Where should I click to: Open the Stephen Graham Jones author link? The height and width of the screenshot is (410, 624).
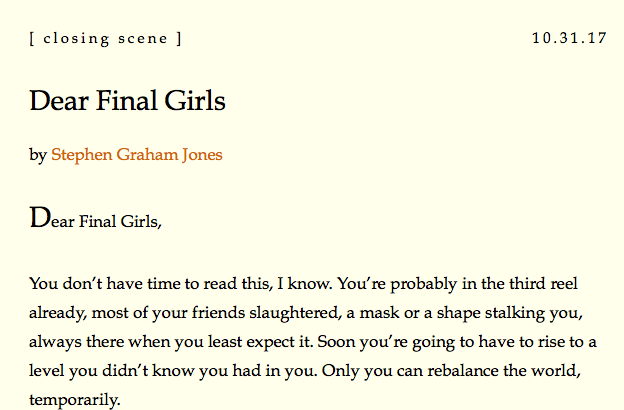click(x=137, y=155)
